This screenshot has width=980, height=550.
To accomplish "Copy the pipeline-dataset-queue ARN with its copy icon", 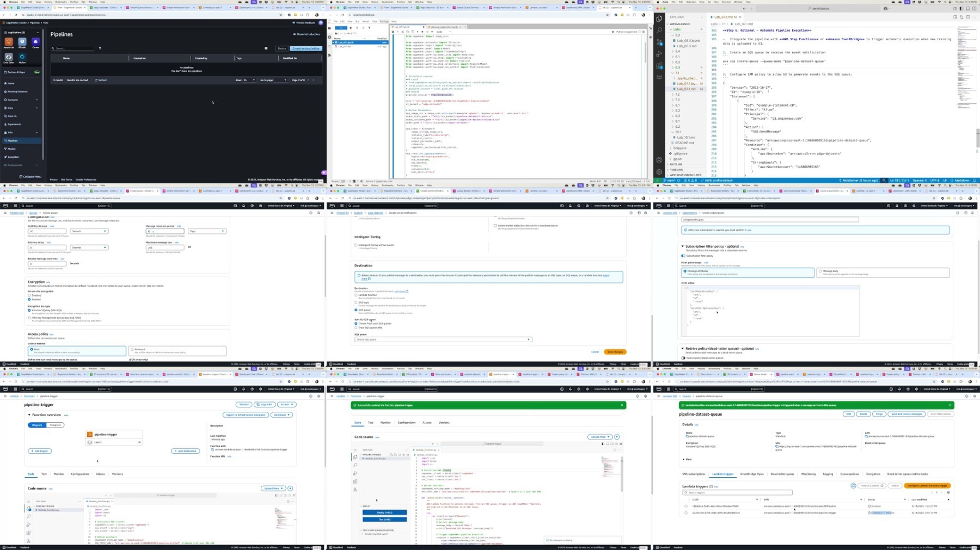I will pos(866,436).
